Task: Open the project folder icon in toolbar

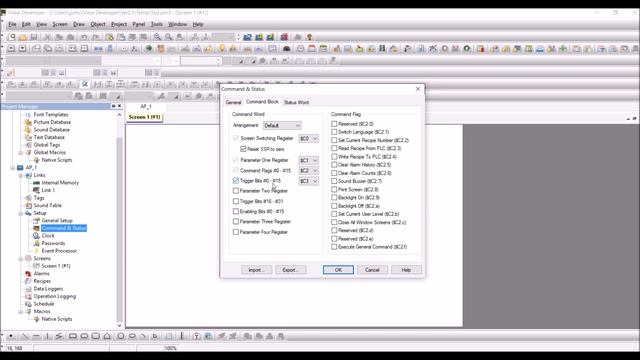Action: click(23, 37)
